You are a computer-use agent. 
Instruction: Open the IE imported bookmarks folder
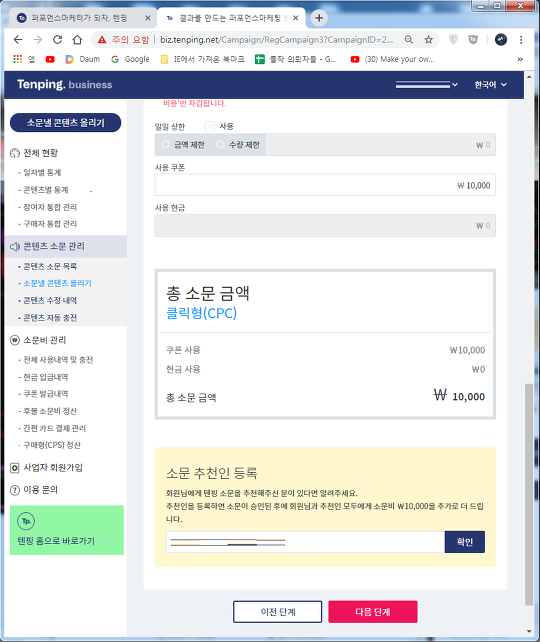click(203, 59)
